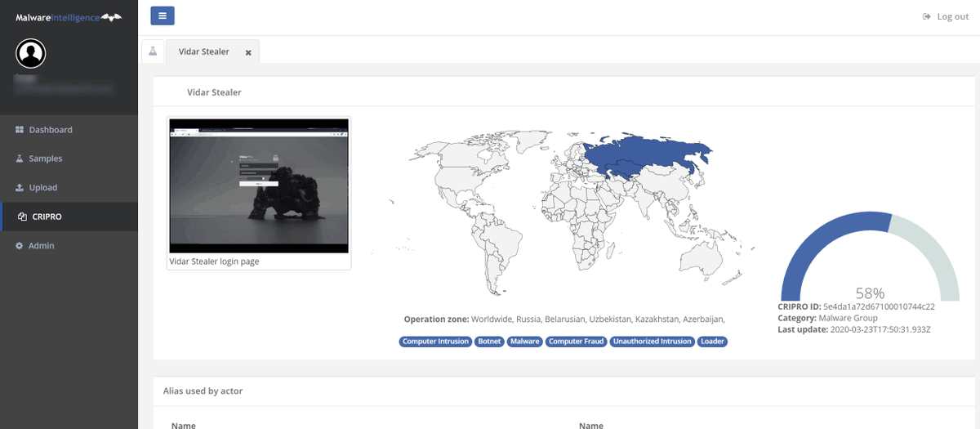Click the user avatar icon
Image resolution: width=980 pixels, height=429 pixels.
pos(31,54)
